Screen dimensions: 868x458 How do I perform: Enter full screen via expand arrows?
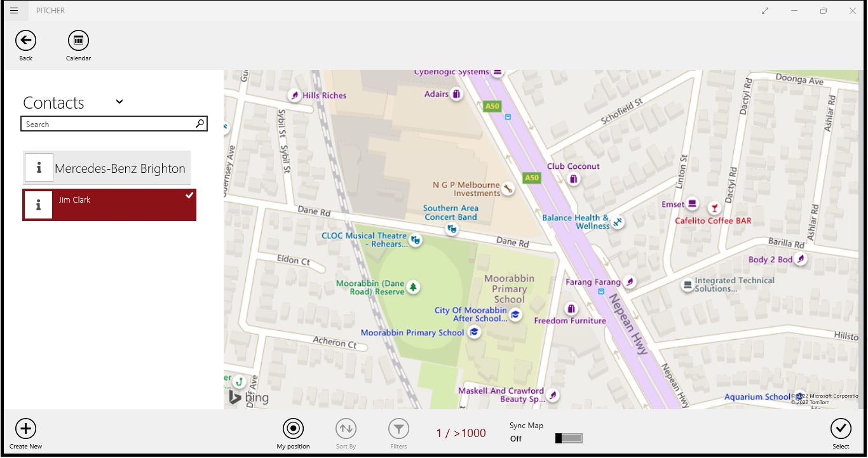pyautogui.click(x=765, y=11)
